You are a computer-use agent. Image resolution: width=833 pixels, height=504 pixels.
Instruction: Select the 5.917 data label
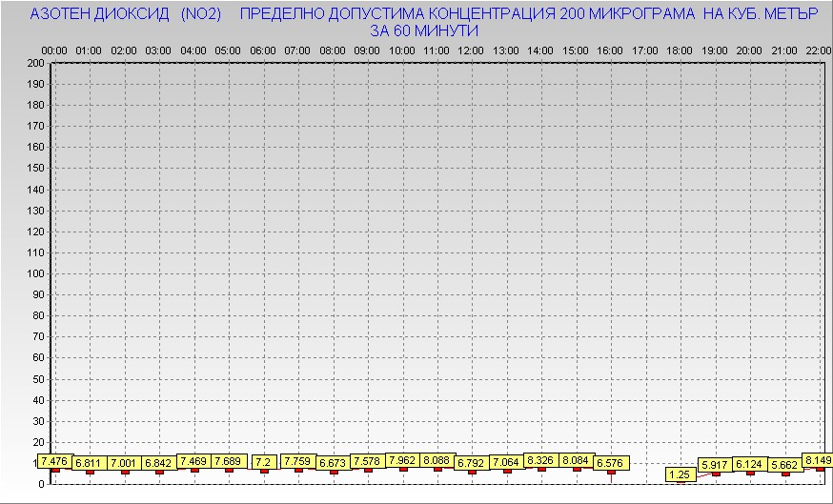pyautogui.click(x=715, y=465)
